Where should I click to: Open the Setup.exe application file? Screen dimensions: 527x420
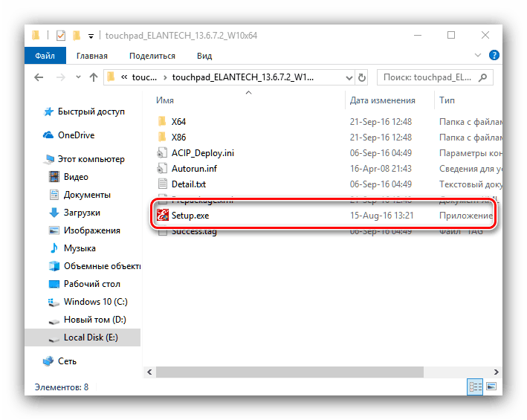[x=190, y=216]
